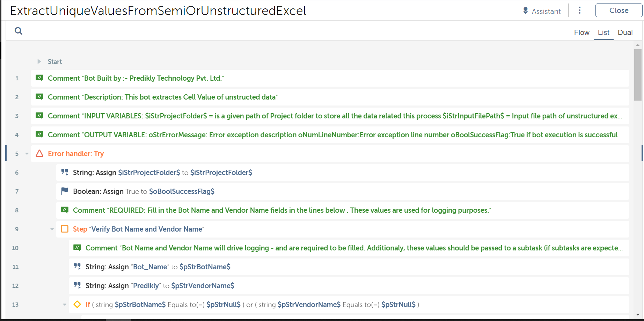
Task: Click the string quote icon on line 12
Action: coord(77,285)
